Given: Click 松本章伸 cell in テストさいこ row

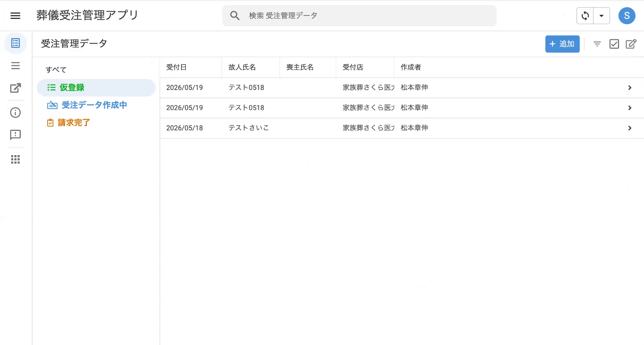Looking at the screenshot, I should (x=414, y=128).
